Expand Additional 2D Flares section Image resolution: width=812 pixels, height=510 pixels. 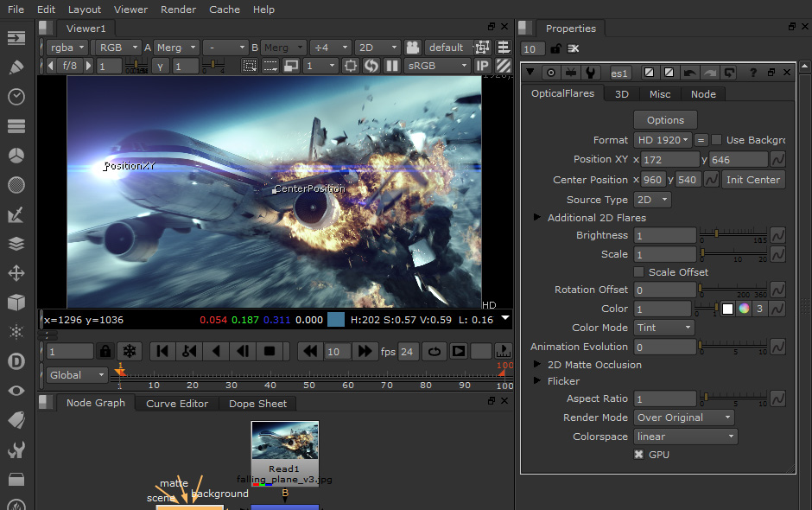(537, 217)
